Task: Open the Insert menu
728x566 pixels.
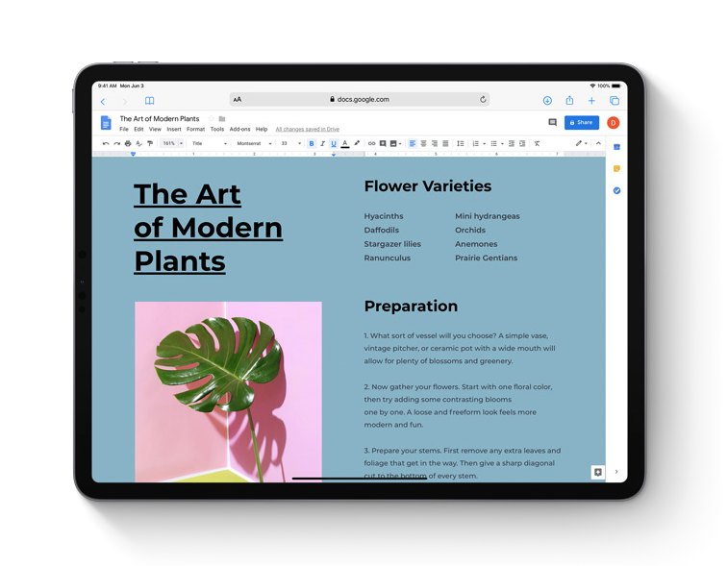Action: (174, 130)
